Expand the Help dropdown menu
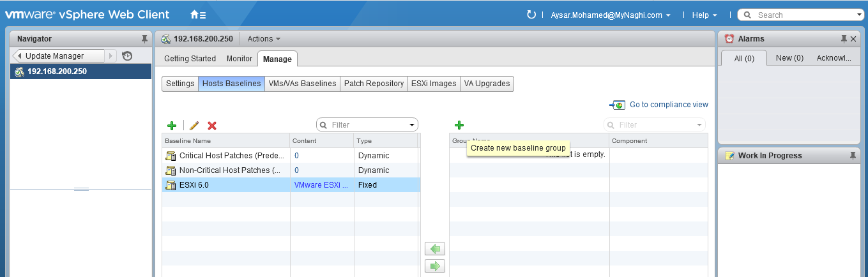Viewport: 868px width, 277px height. [x=704, y=15]
